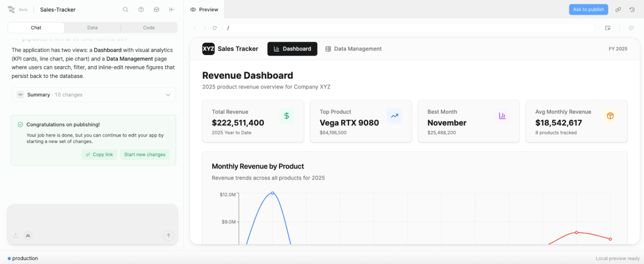Click the app logo next to Beta
The image size is (644, 264).
point(11,10)
